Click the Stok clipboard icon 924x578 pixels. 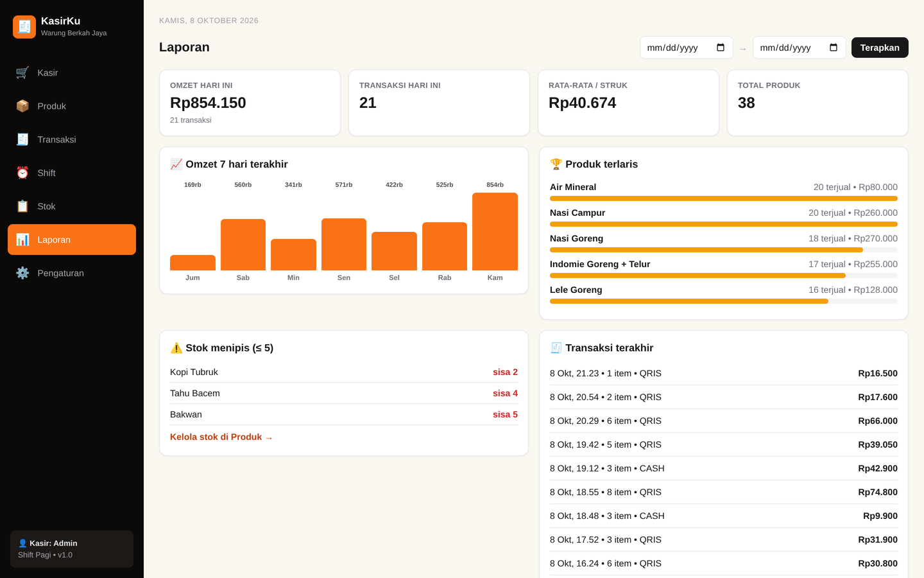[x=22, y=206]
